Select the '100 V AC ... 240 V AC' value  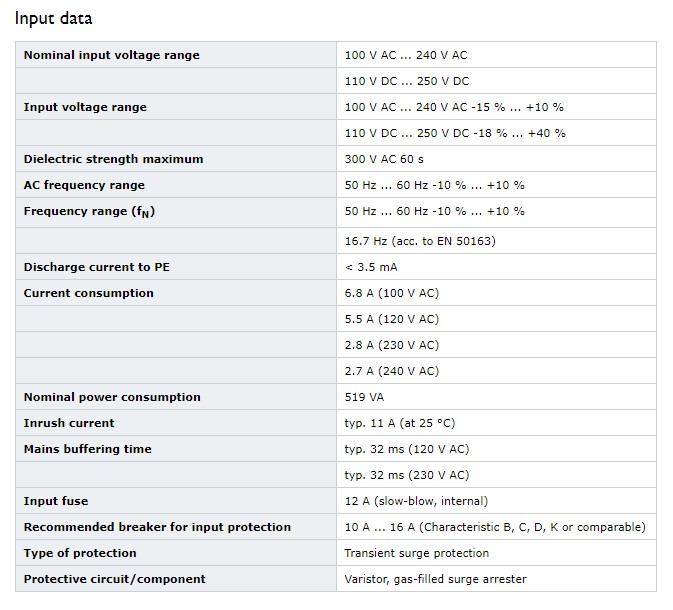tap(405, 55)
